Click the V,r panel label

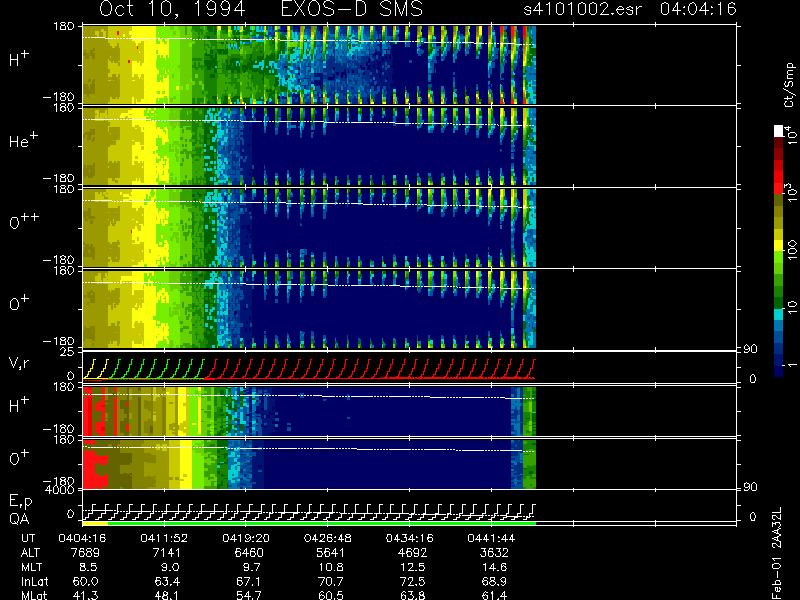tap(19, 363)
